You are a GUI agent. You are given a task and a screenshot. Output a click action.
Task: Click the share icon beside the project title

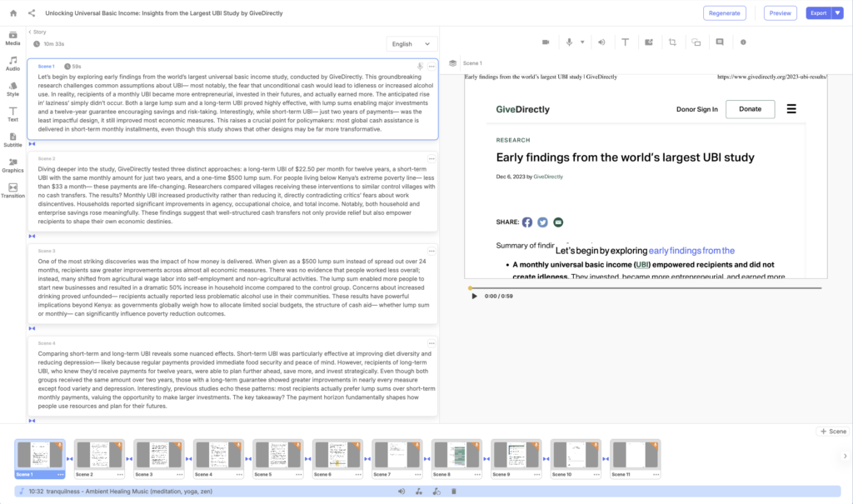[32, 13]
